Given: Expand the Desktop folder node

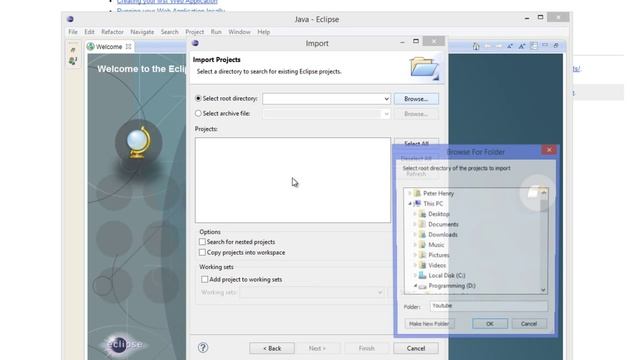Looking at the screenshot, I should [415, 214].
